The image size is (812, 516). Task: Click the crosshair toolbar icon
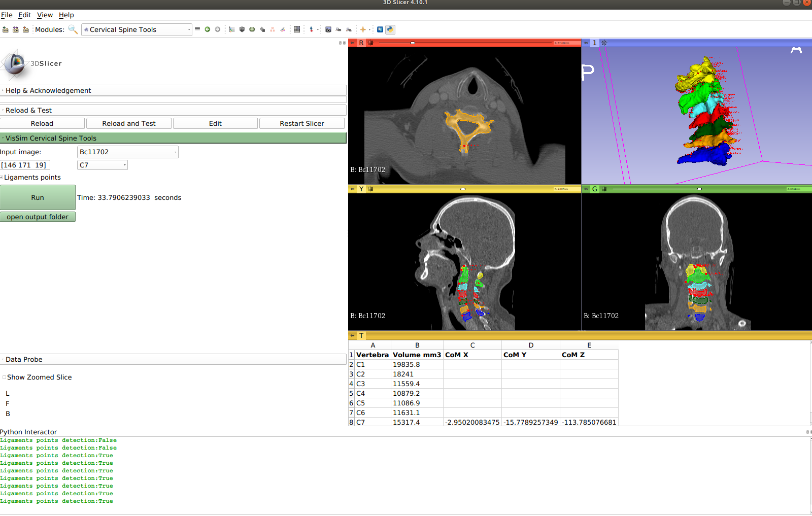click(x=363, y=29)
